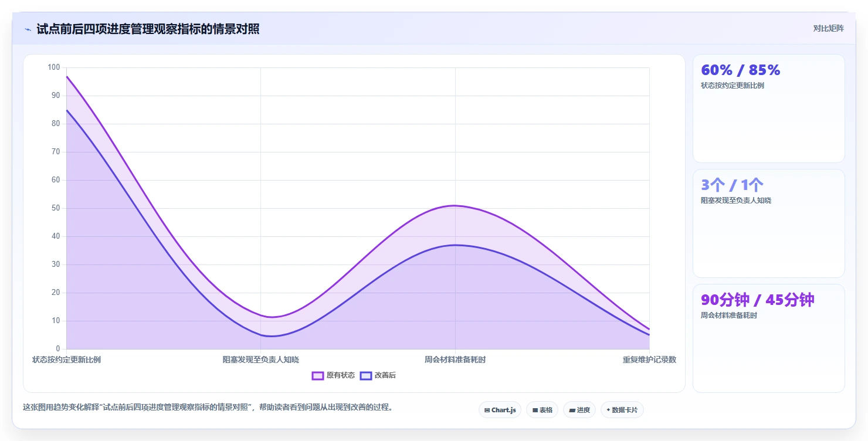The image size is (868, 441).
Task: Click the Chart.js tag
Action: click(500, 410)
